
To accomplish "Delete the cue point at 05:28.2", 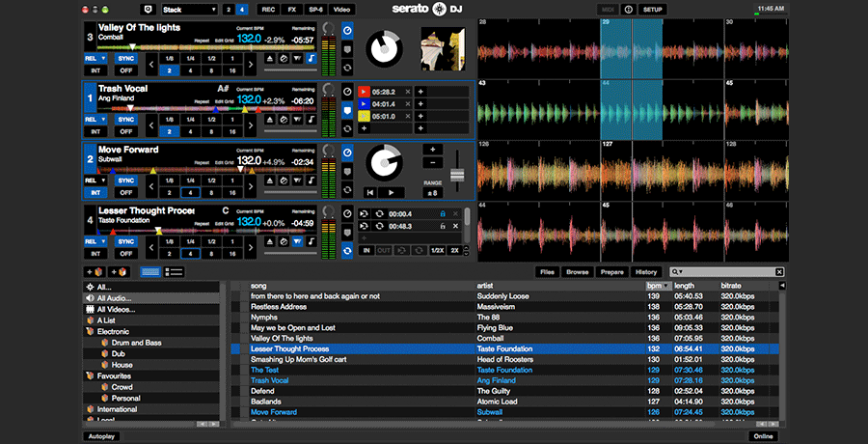I will tap(408, 92).
